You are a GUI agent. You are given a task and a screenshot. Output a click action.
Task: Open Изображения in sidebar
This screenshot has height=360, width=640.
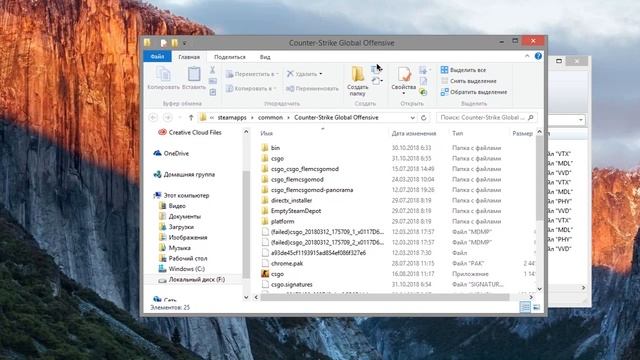tap(183, 238)
